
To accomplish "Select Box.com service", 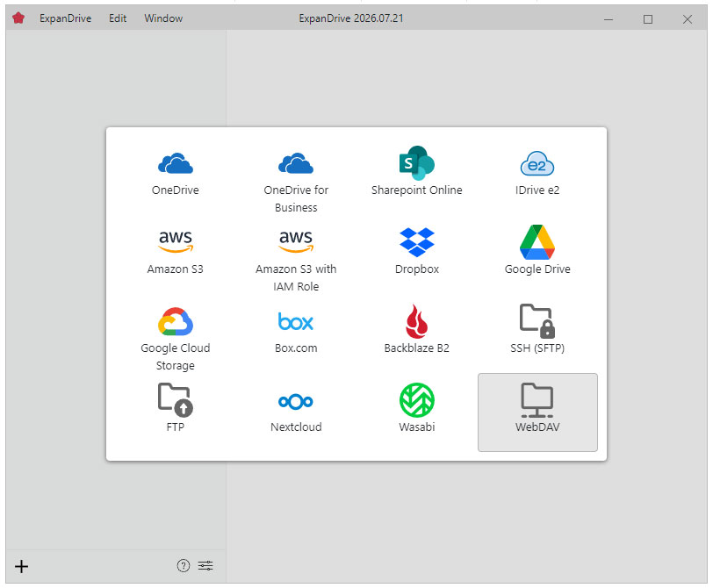I will tap(296, 333).
